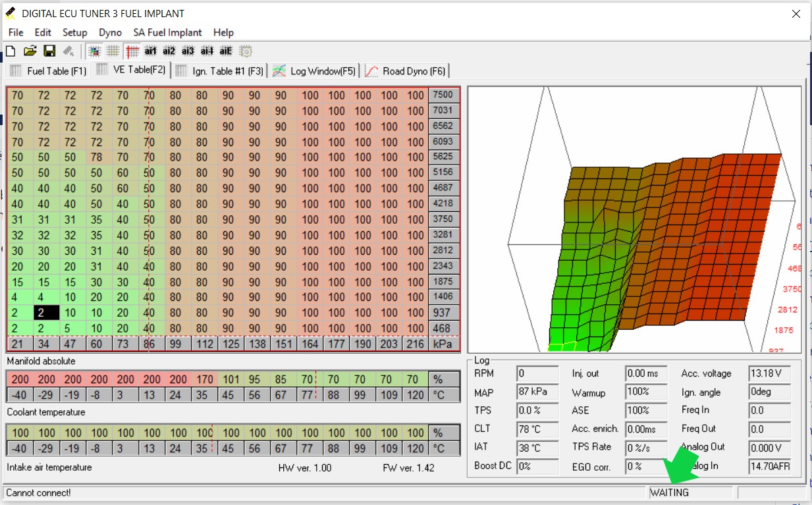Image resolution: width=812 pixels, height=505 pixels.
Task: Click the TPS field showing 0.0 %
Action: point(537,410)
